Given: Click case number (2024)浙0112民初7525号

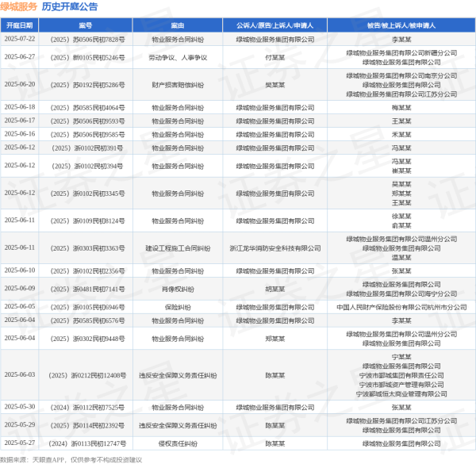Looking at the screenshot, I should (x=87, y=407).
